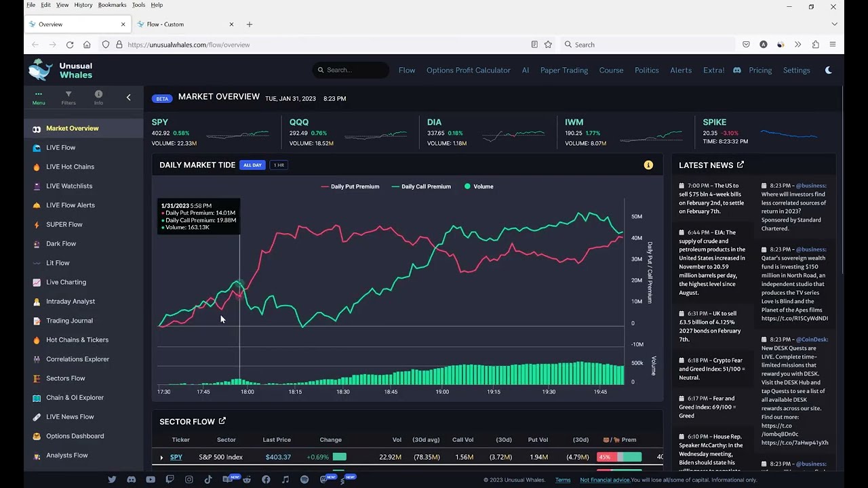This screenshot has height=488, width=868.
Task: Open the Twitter icon in footer
Action: 112,479
